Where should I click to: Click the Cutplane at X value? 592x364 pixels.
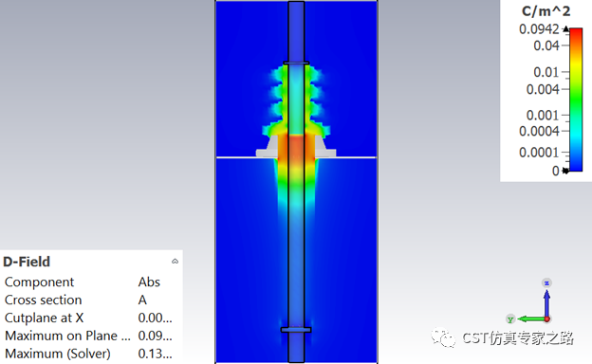[155, 318]
